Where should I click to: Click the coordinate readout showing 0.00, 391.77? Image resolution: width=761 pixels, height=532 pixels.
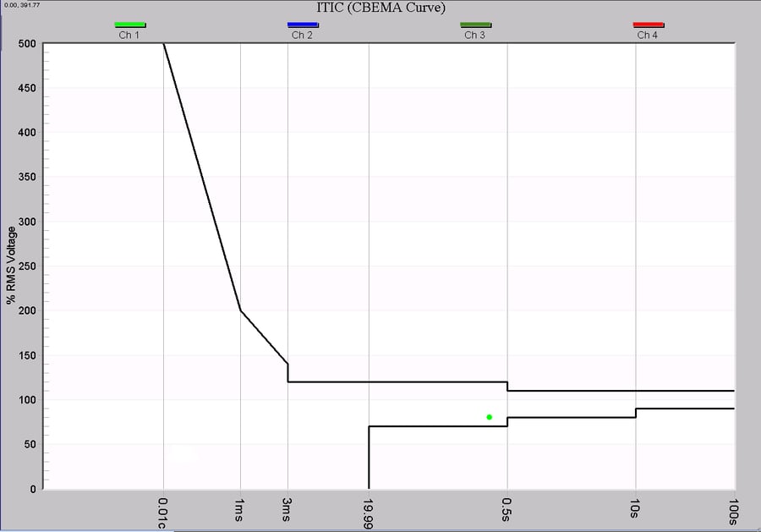pos(23,3)
